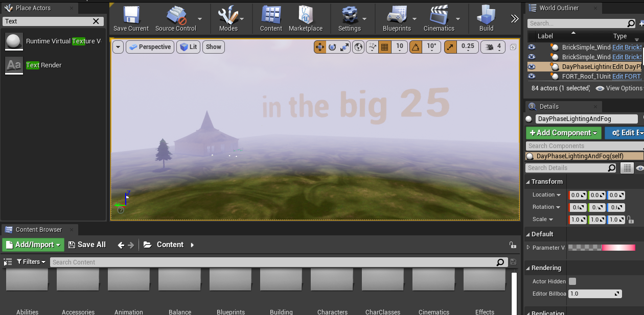This screenshot has width=644, height=315.
Task: Open the Add Component dropdown
Action: coord(564,133)
